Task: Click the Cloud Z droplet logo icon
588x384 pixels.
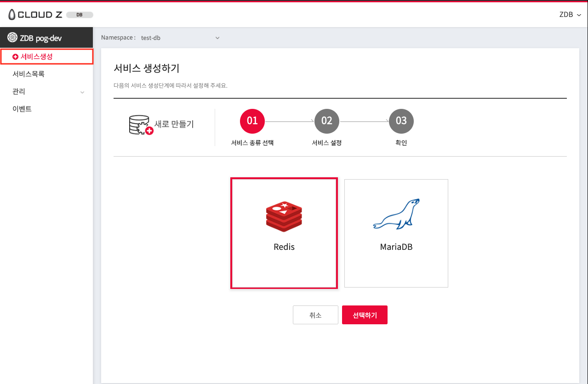Action: [12, 15]
